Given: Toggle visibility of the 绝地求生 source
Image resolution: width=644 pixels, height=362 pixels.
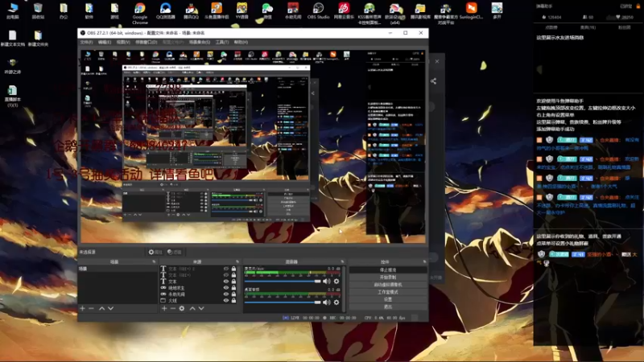Looking at the screenshot, I should coord(226,288).
